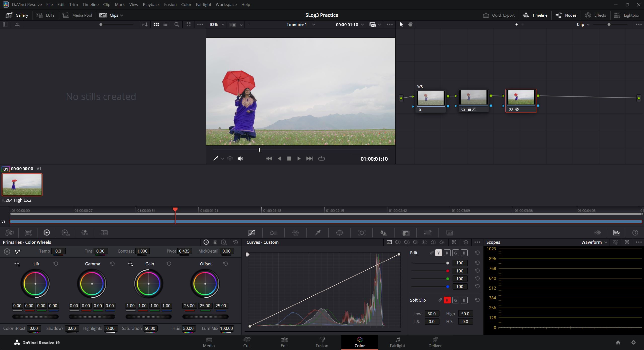Open the Media Pool panel button
The width and height of the screenshot is (644, 350).
click(77, 15)
